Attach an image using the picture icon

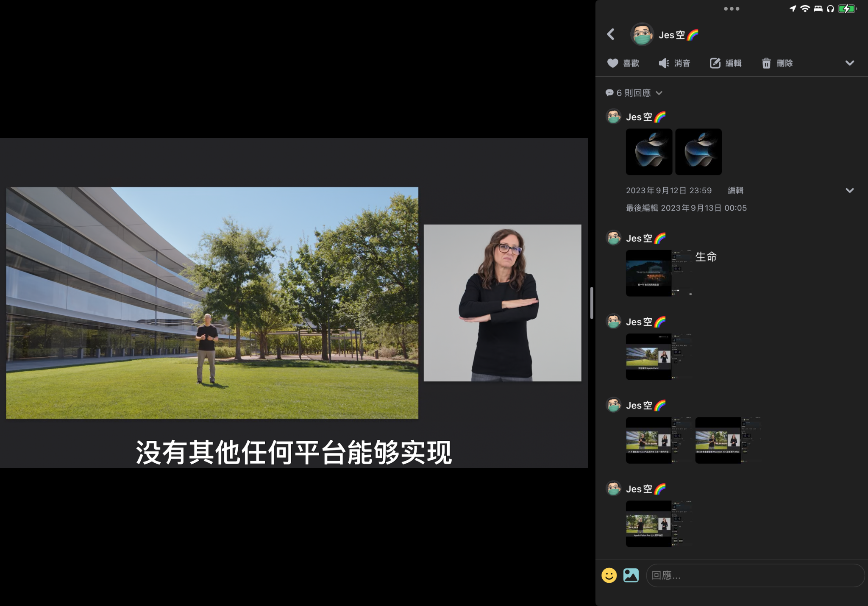[x=631, y=575]
